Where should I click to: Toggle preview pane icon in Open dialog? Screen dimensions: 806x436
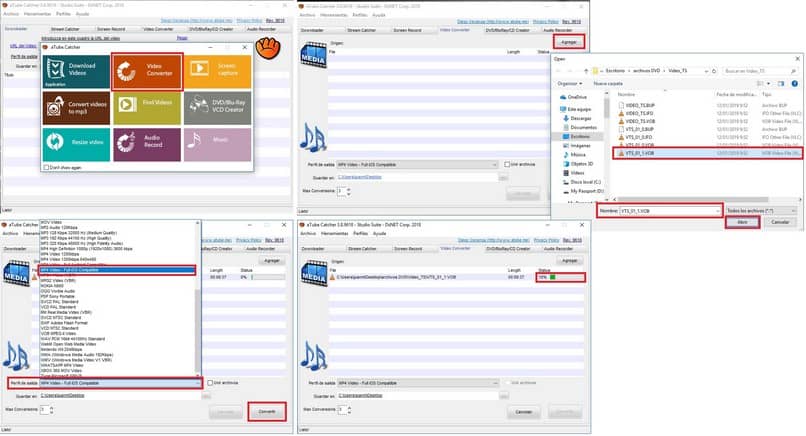(781, 83)
